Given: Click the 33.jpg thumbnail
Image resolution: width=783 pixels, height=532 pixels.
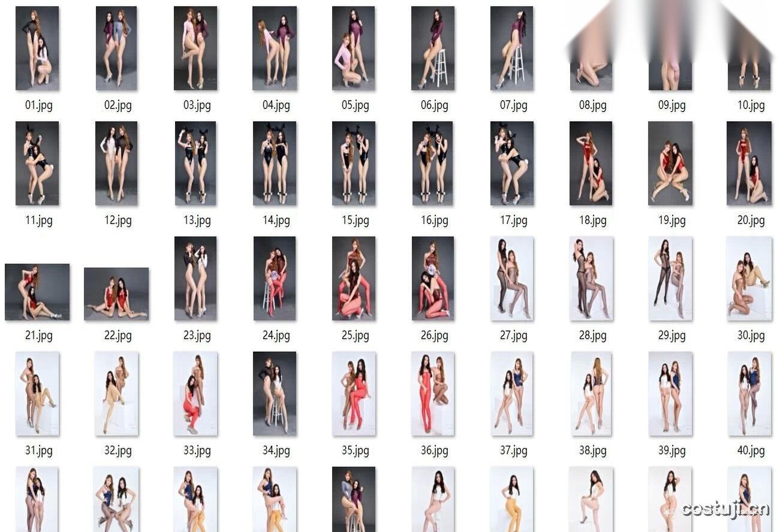Looking at the screenshot, I should coord(195,394).
